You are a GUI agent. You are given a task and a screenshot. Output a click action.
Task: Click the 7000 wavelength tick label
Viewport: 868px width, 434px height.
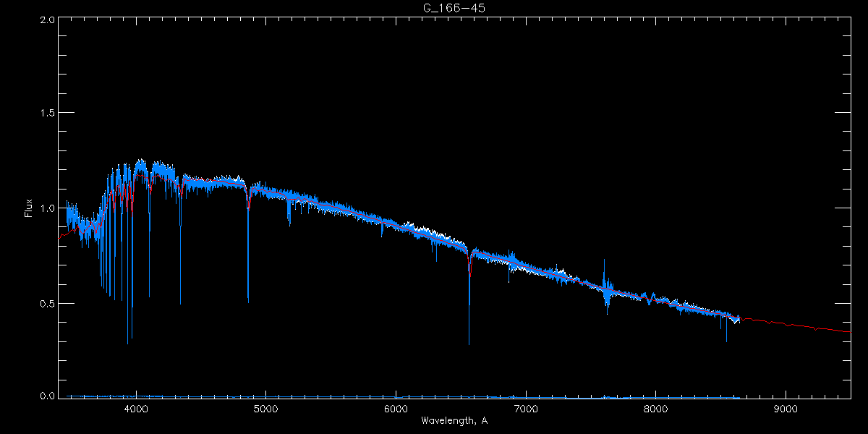(526, 408)
